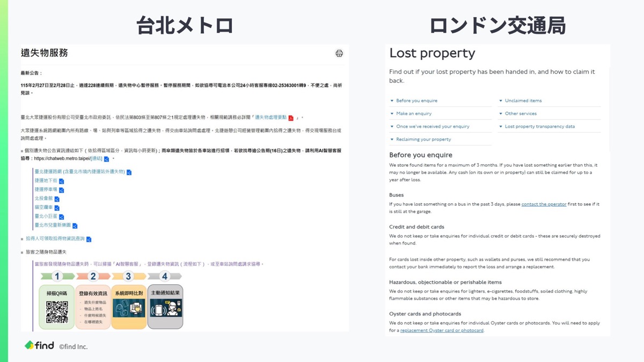The image size is (644, 362).
Task: Click the blue file icon next to 北投會館
Action: click(x=57, y=199)
